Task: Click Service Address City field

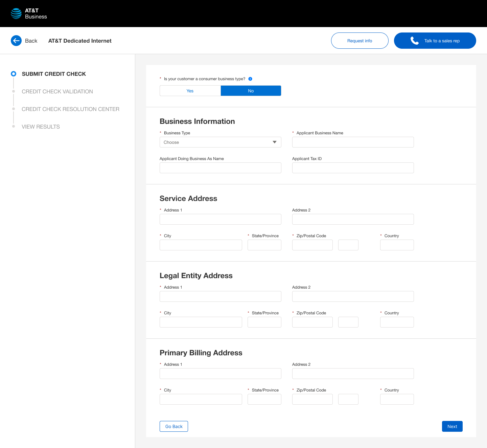Action: pos(201,245)
